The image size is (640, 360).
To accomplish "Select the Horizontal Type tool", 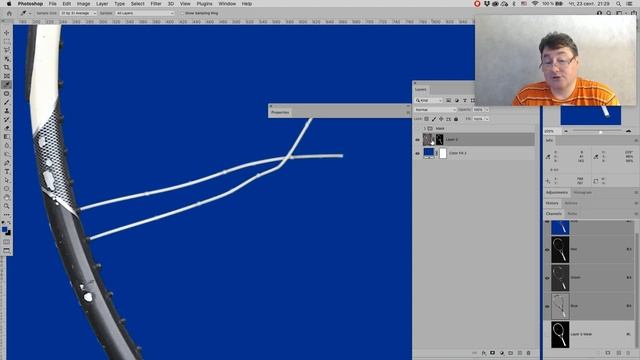I will (x=7, y=171).
